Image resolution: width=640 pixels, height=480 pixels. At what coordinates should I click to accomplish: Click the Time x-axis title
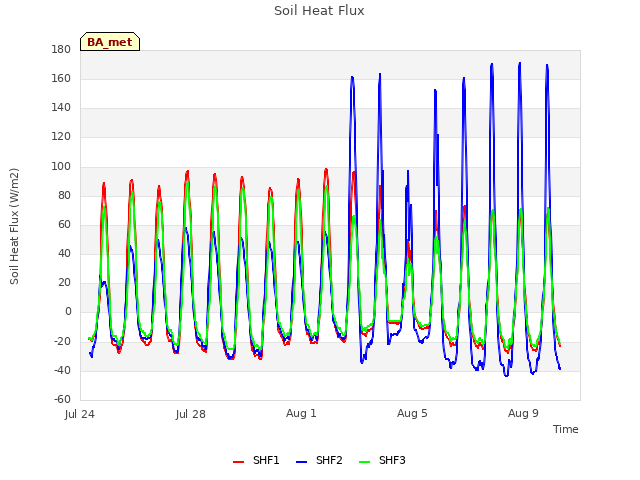566,429
